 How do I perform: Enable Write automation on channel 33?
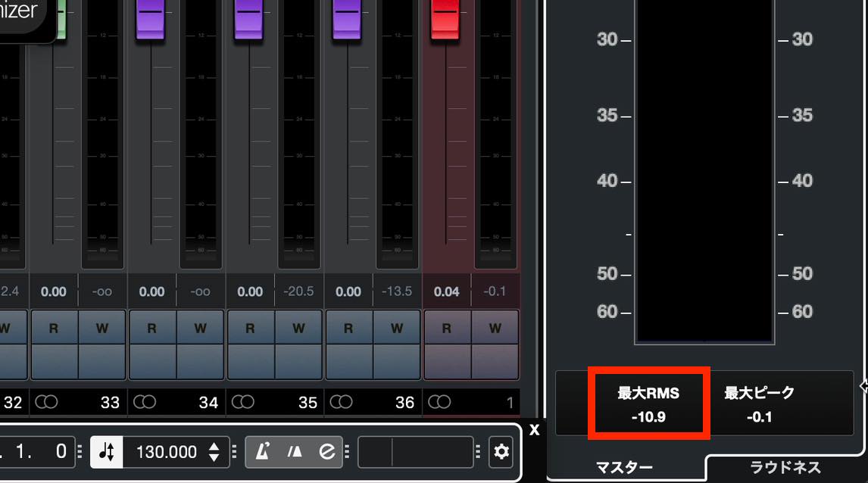[x=101, y=328]
